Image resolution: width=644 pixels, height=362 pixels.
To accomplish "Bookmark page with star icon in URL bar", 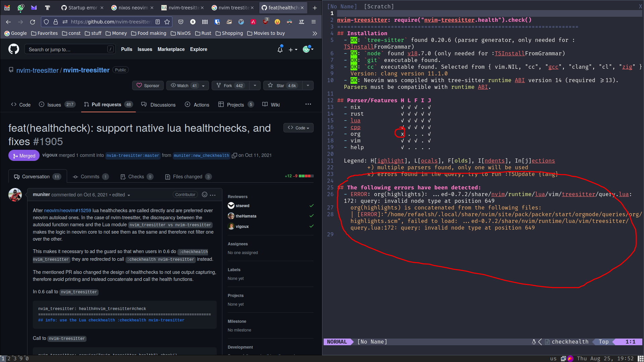I will 167,22.
